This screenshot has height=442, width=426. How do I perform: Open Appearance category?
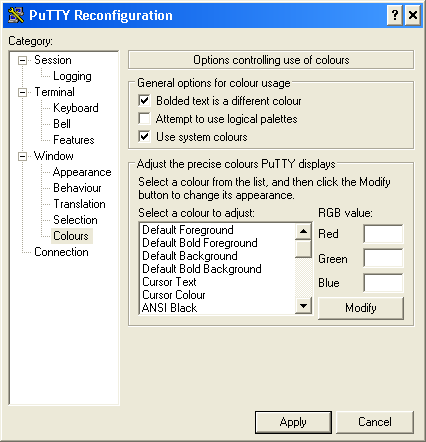pyautogui.click(x=82, y=172)
